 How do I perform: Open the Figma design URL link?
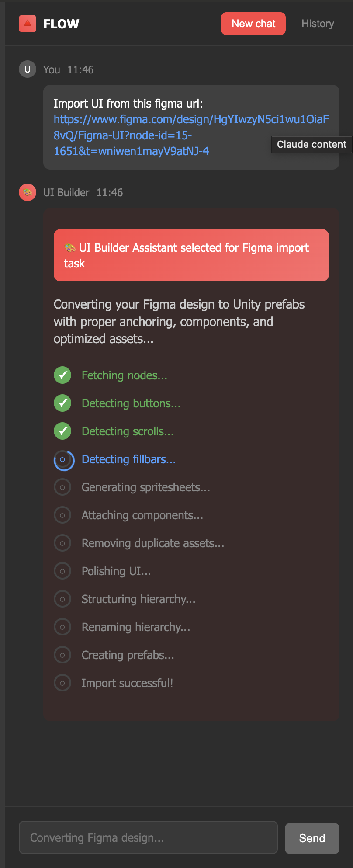pyautogui.click(x=191, y=135)
